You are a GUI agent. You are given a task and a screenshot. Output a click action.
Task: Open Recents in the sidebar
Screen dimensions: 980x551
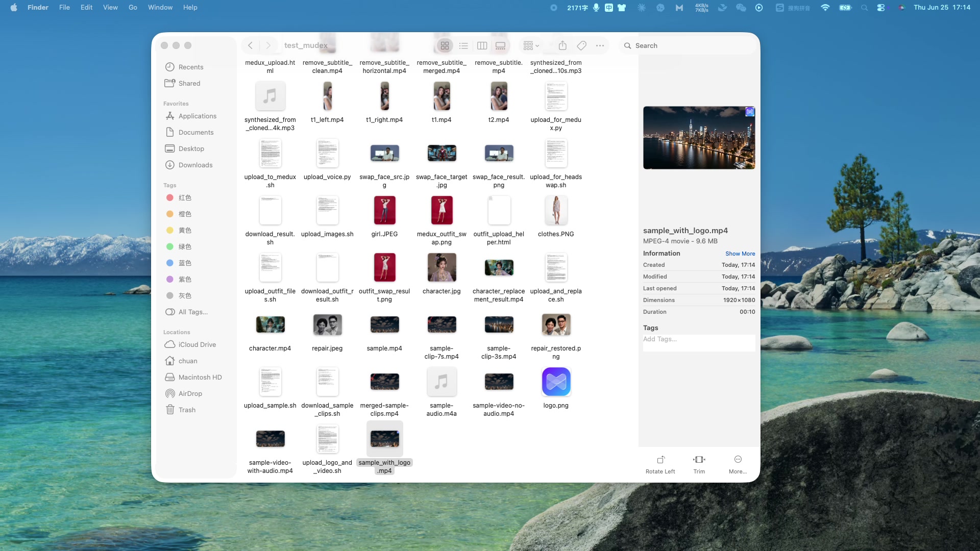click(196, 67)
